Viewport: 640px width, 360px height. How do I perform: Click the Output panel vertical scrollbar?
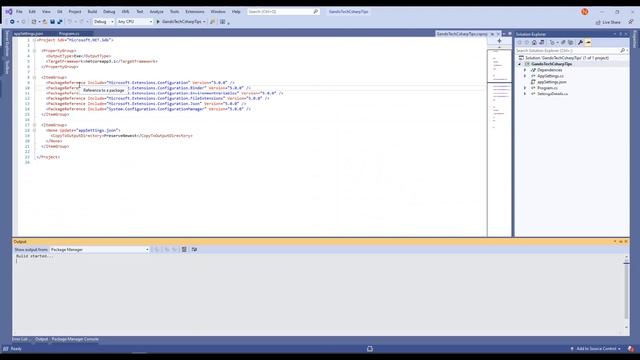[626, 292]
